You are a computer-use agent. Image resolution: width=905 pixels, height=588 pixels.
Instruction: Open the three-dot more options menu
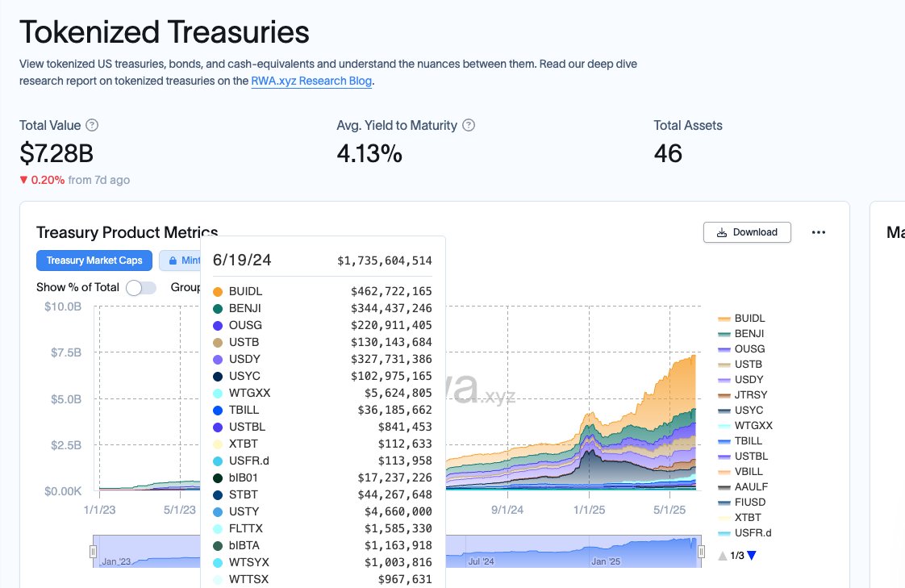pos(819,232)
